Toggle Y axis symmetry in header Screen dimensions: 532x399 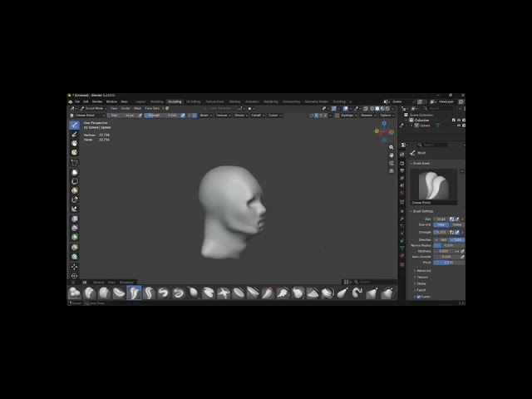click(321, 116)
